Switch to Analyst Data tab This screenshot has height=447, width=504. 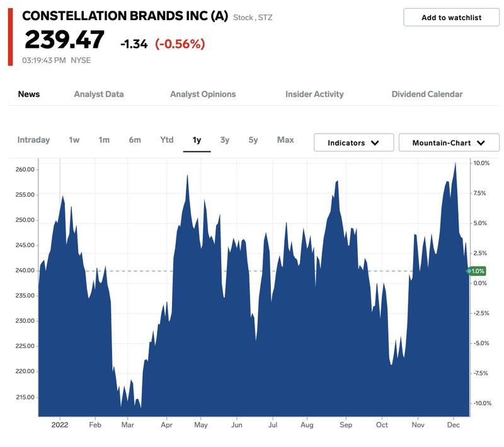pos(99,94)
